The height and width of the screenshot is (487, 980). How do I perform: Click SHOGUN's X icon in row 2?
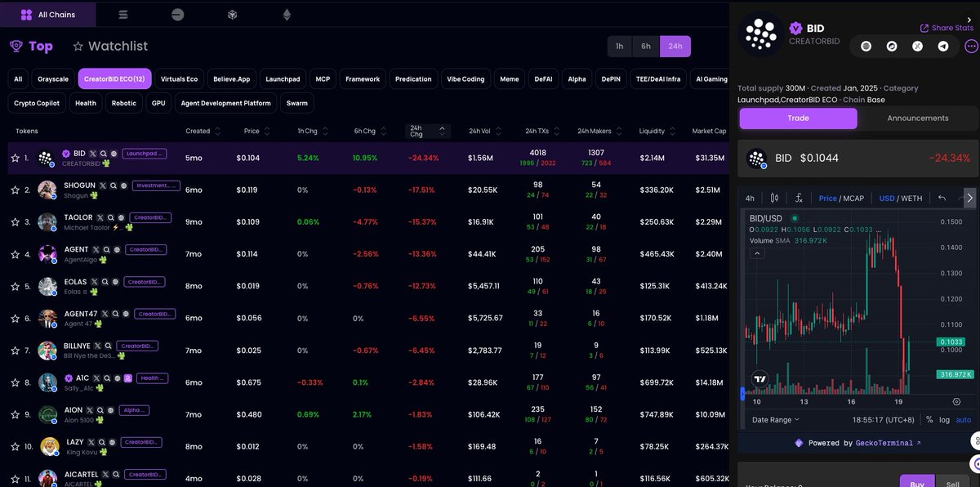coord(105,185)
